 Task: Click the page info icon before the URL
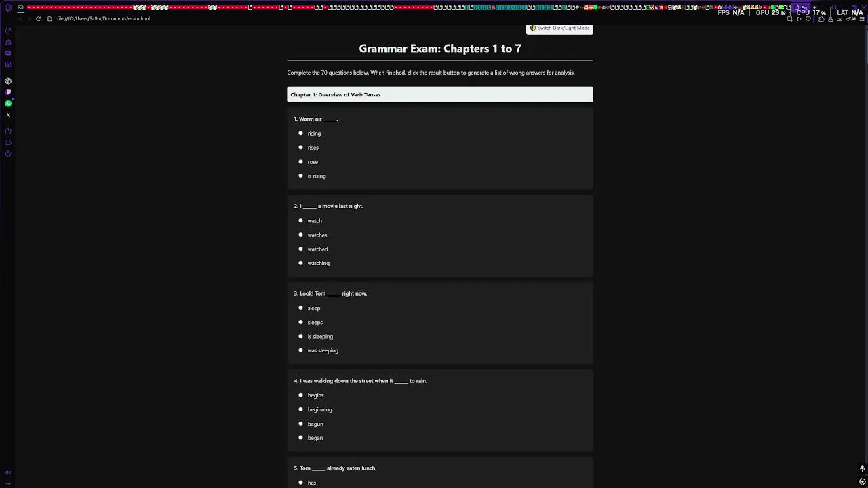click(x=50, y=18)
